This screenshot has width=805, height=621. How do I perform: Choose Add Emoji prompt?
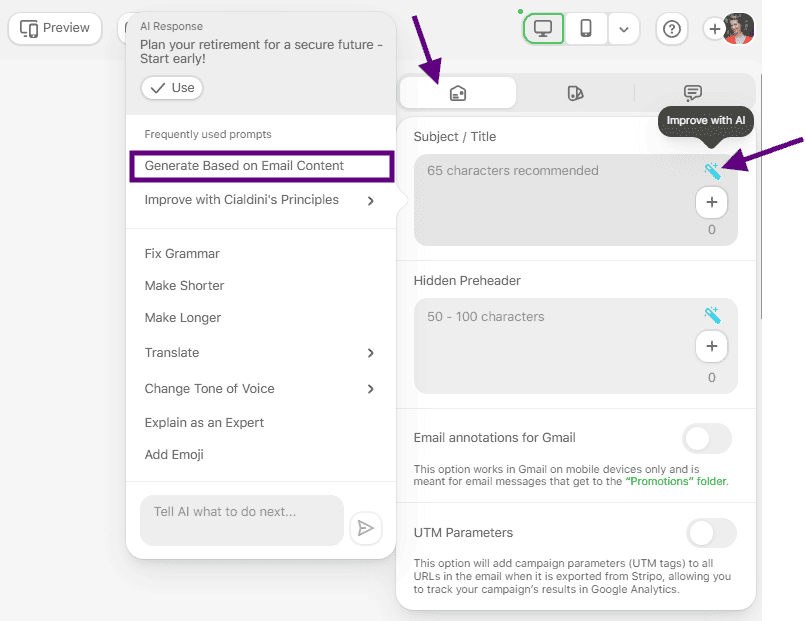(x=174, y=455)
